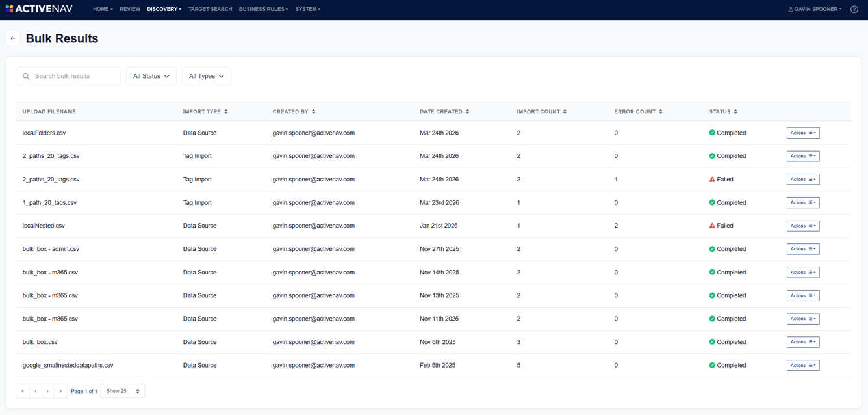This screenshot has height=415, width=868.
Task: Open Actions menu for bulk_box.csv
Action: 803,342
